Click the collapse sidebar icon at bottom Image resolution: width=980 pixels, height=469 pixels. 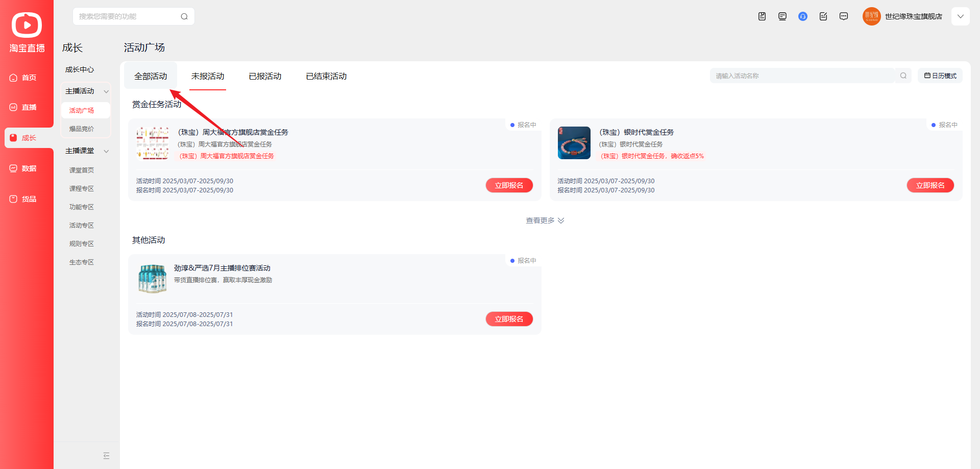click(x=106, y=456)
